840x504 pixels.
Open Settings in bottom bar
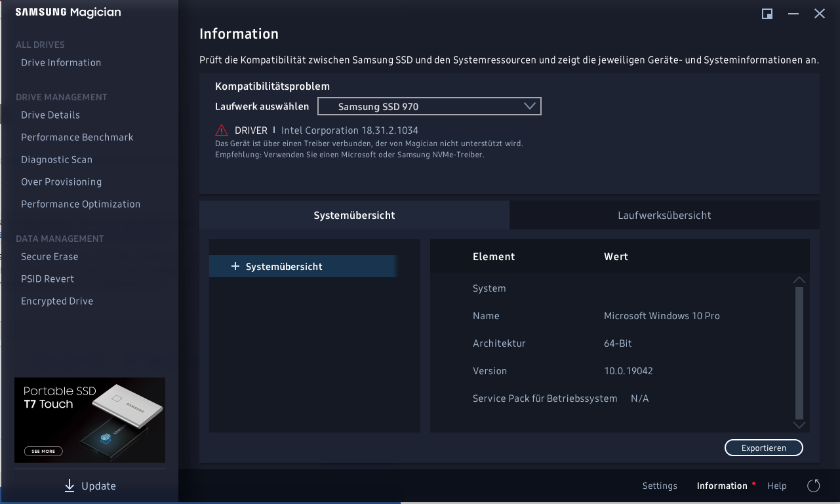660,486
